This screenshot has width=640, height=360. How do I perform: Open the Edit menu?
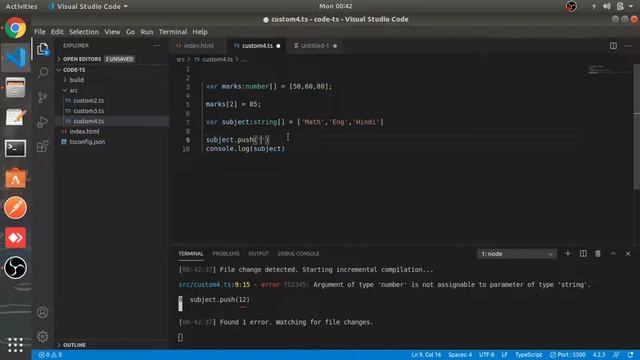point(57,32)
